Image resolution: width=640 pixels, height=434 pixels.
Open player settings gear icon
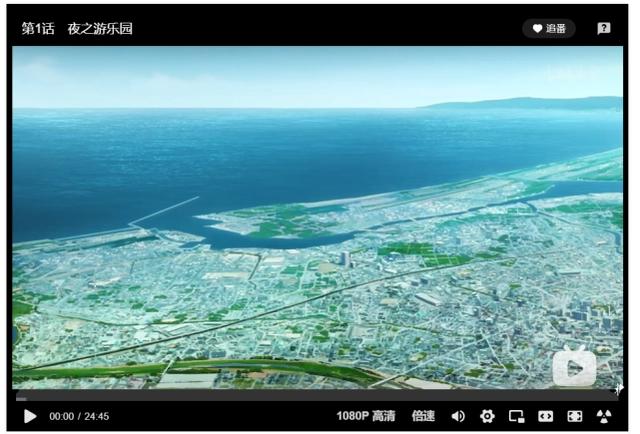click(x=487, y=416)
